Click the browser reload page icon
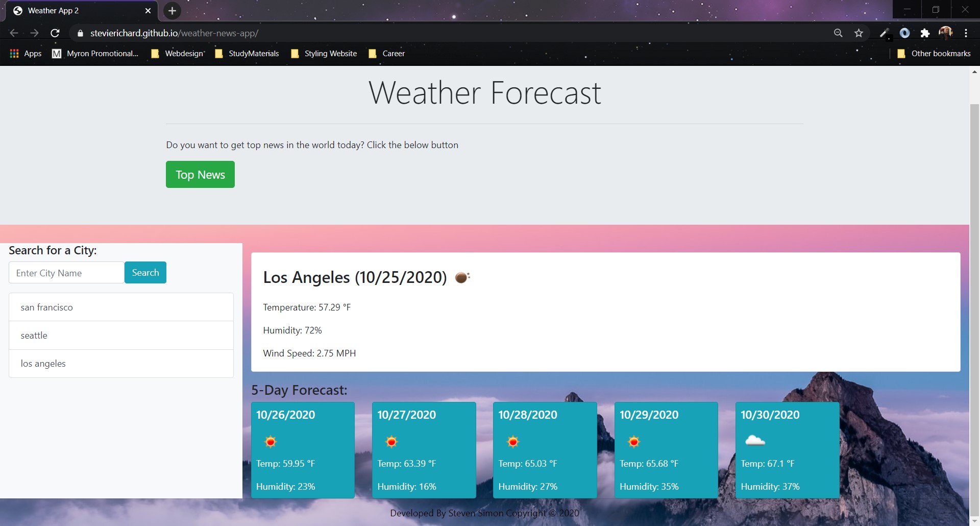Viewport: 980px width, 526px height. coord(55,33)
